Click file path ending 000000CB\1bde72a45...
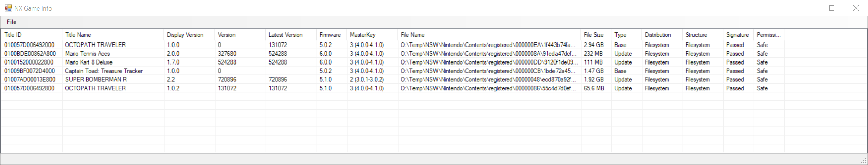 488,71
